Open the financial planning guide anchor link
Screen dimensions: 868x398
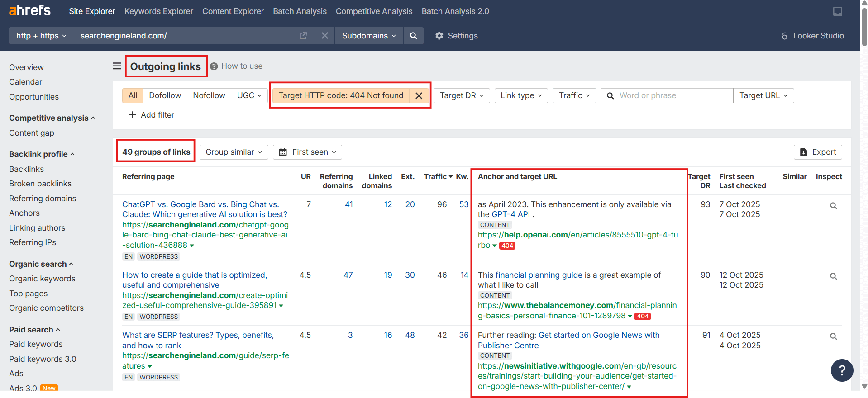(539, 275)
